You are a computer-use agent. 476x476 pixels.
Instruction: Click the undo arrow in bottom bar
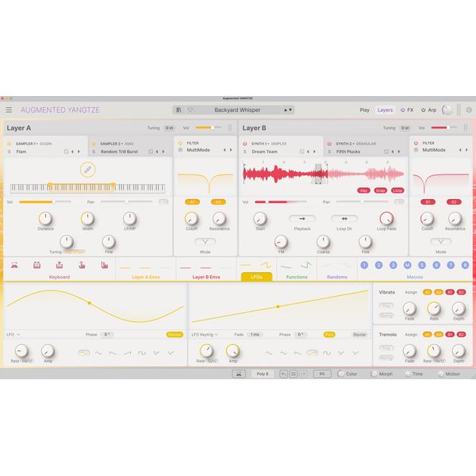tap(283, 374)
